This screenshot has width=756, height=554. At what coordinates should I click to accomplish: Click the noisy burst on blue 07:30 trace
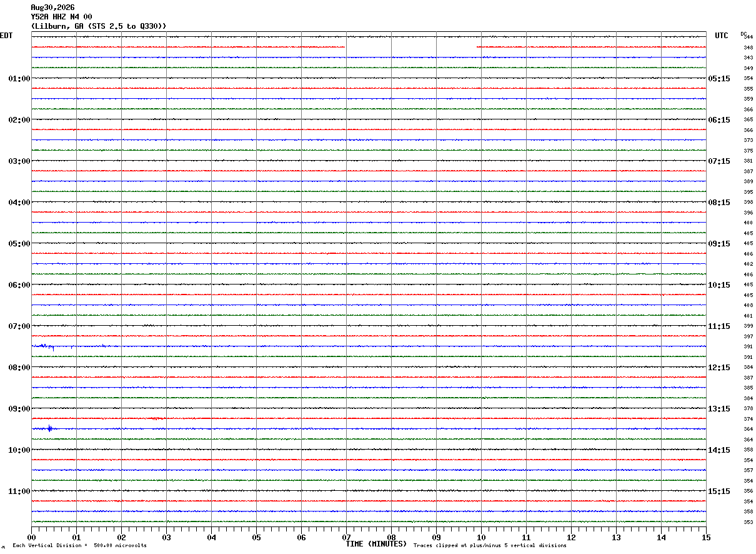coord(44,346)
